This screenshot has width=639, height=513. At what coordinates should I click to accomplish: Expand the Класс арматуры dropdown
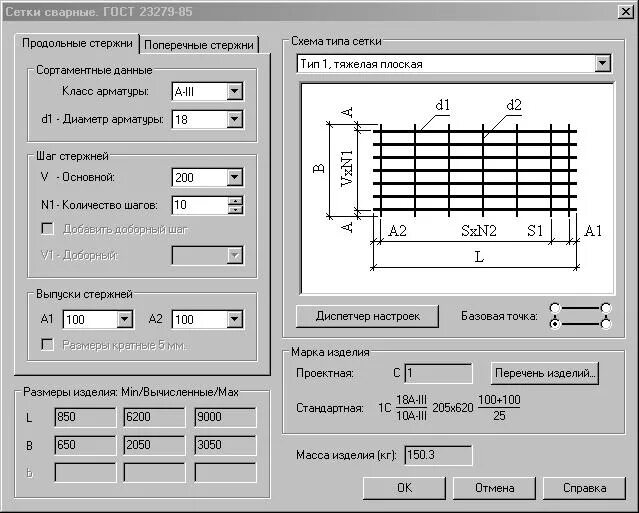click(235, 91)
